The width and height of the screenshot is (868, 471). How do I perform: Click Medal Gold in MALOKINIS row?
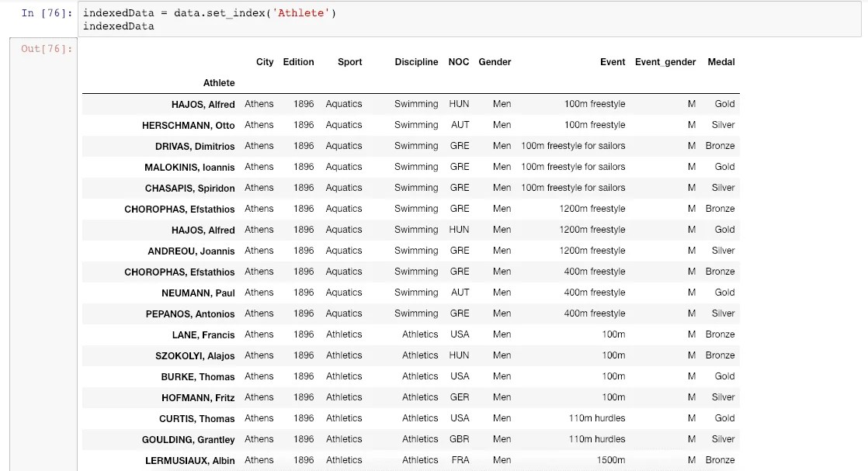pyautogui.click(x=724, y=167)
